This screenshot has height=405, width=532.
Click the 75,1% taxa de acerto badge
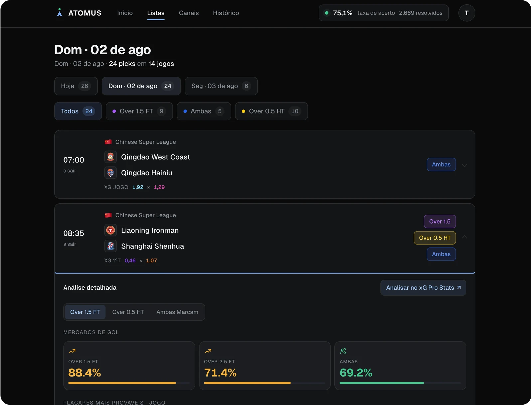point(383,13)
